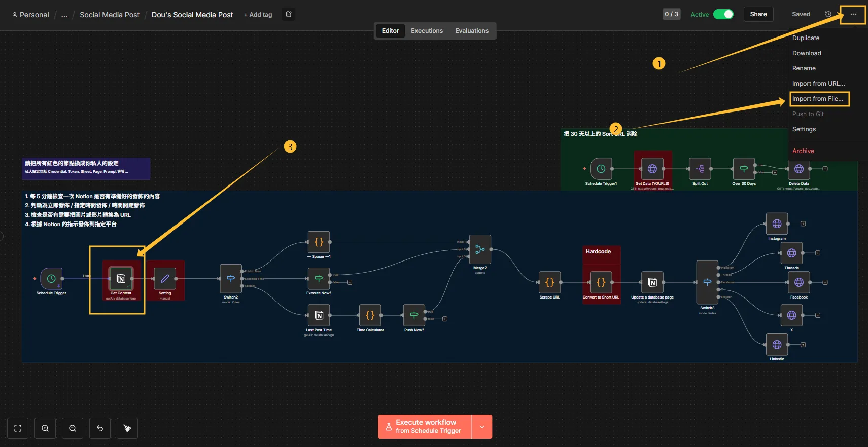Open the three-dot workflow options menu
The height and width of the screenshot is (447, 868).
(x=854, y=14)
